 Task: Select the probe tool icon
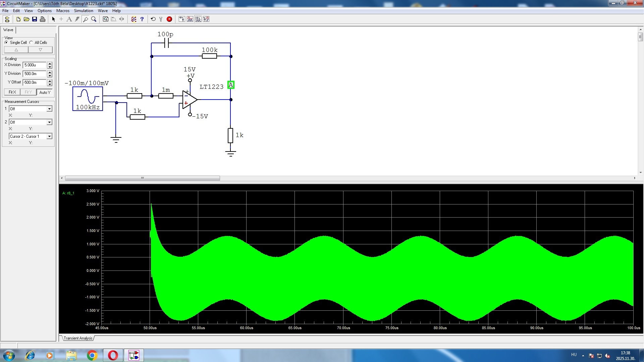click(86, 19)
